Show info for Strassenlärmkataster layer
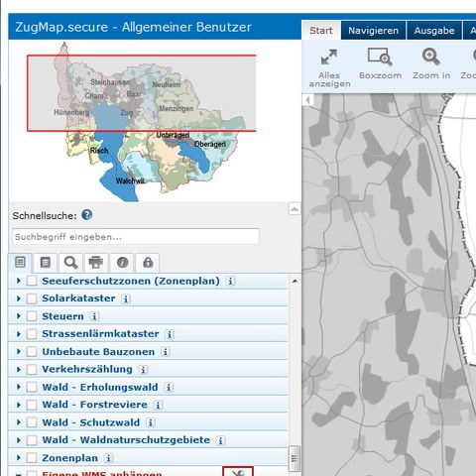This screenshot has height=476, width=476. pos(170,334)
